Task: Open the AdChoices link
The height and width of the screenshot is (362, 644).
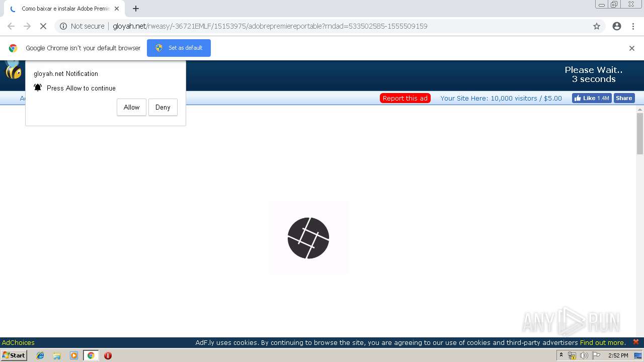Action: [x=18, y=342]
